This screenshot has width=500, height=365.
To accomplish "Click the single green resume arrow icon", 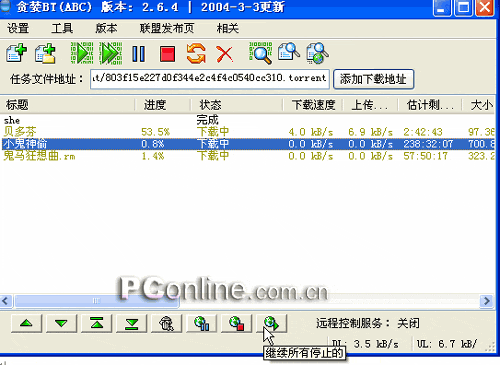I will (x=82, y=53).
